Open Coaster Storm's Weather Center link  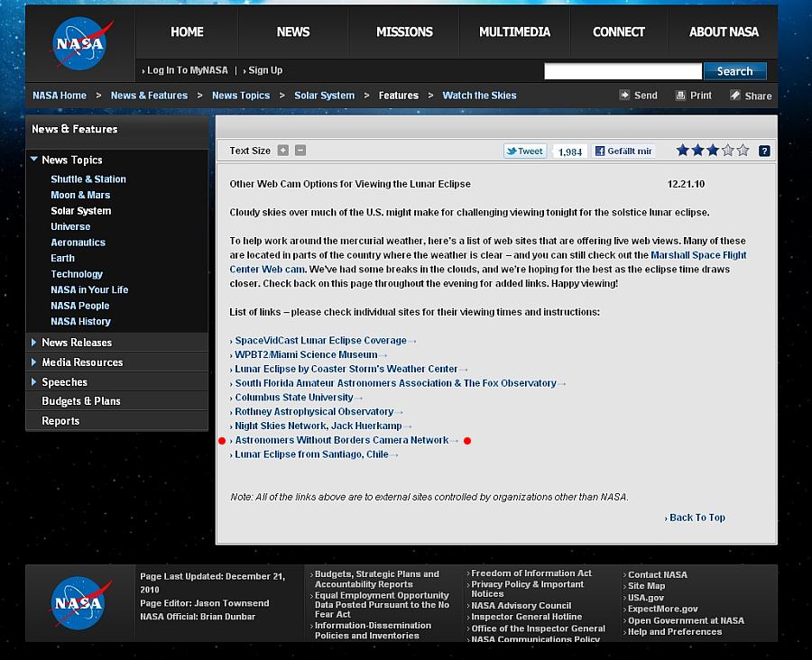pos(346,369)
